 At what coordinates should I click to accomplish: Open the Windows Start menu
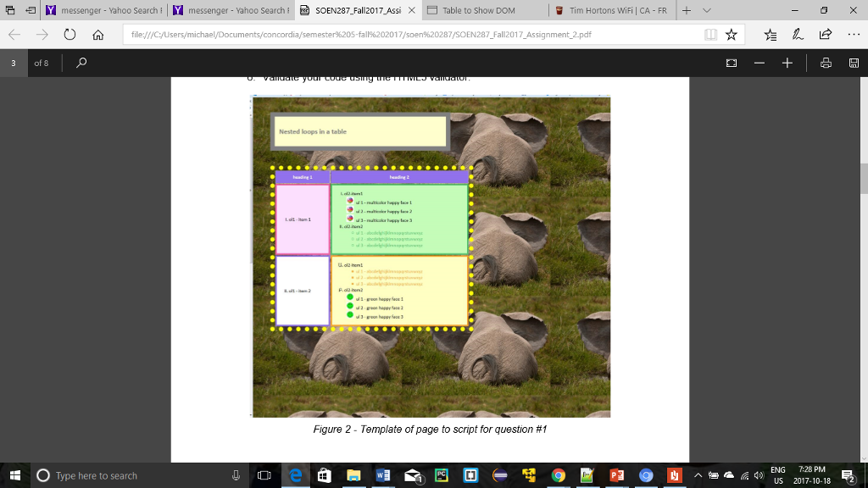[15, 475]
